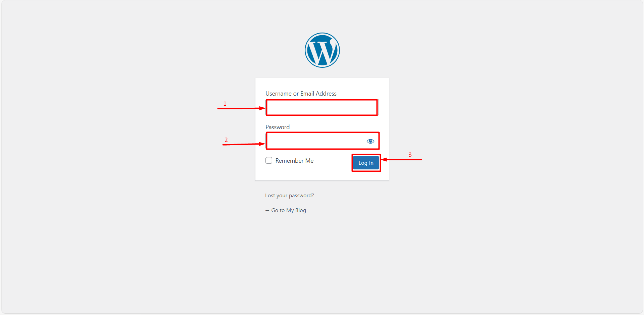Click the red annotation number 3
The image size is (644, 315).
[410, 155]
